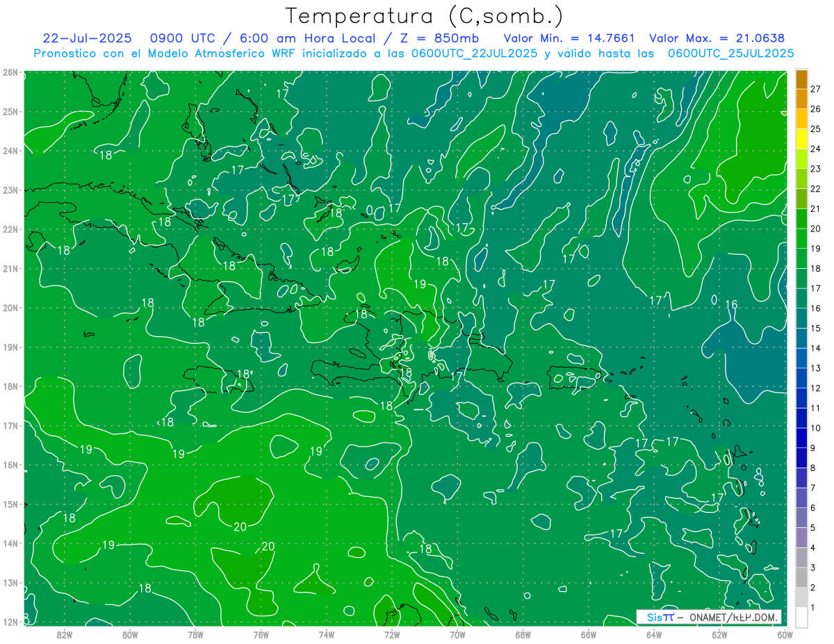
Task: Click the "74W" longitude axis label
Action: [327, 635]
